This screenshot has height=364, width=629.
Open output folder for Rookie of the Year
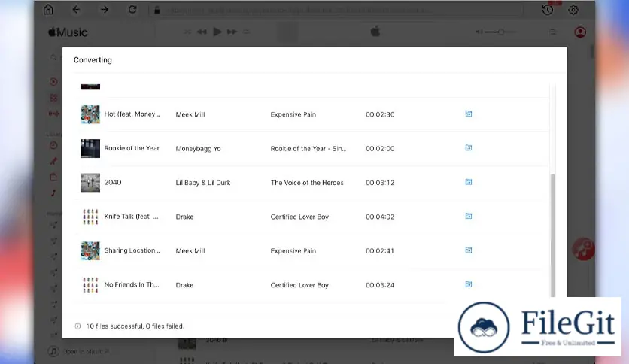point(469,148)
